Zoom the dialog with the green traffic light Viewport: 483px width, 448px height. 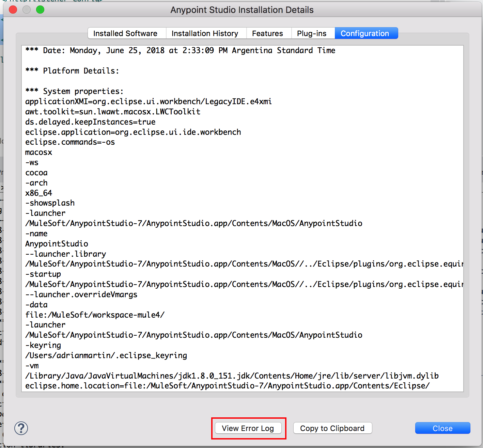click(40, 10)
